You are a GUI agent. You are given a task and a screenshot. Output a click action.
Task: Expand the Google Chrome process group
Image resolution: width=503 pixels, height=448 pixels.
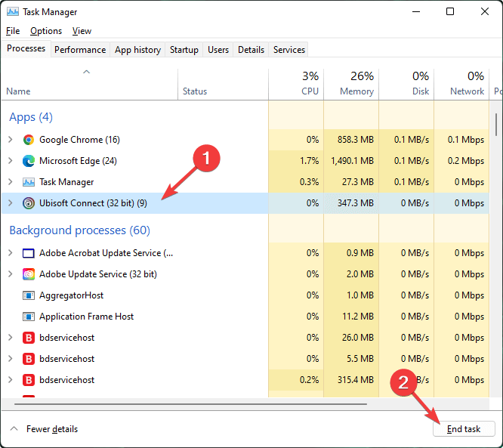coord(11,140)
